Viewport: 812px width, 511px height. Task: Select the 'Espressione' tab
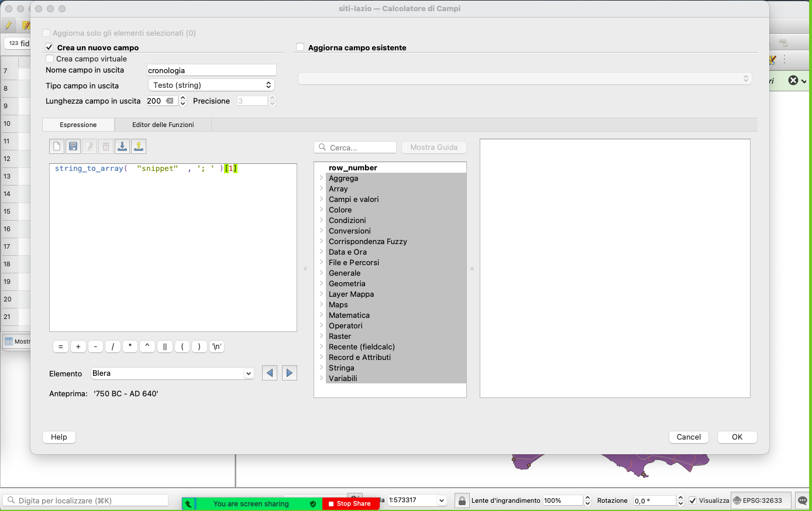coord(78,125)
